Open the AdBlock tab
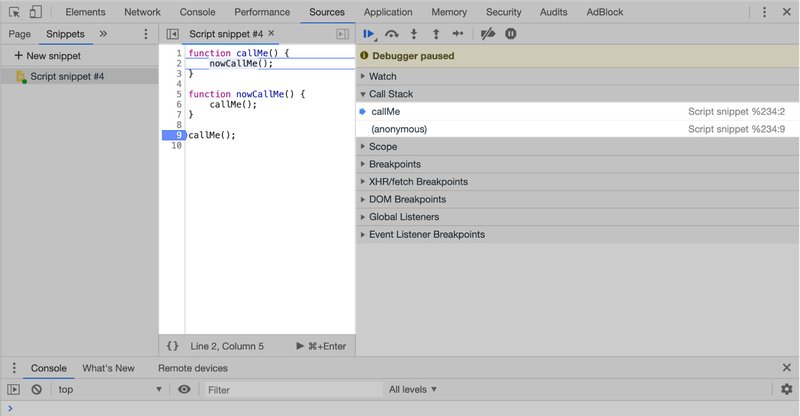Viewport: 800px width, 416px height. (605, 12)
